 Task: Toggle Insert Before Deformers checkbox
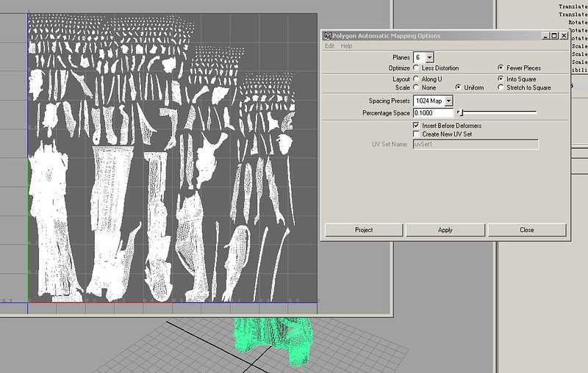click(x=416, y=126)
